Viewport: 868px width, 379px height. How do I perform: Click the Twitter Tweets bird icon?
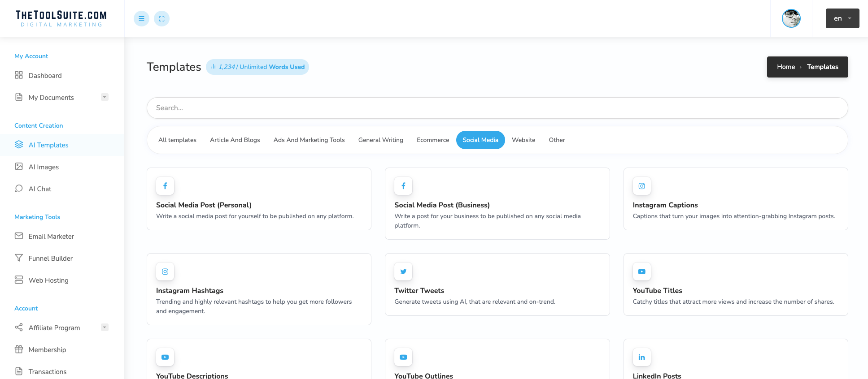[x=403, y=271]
